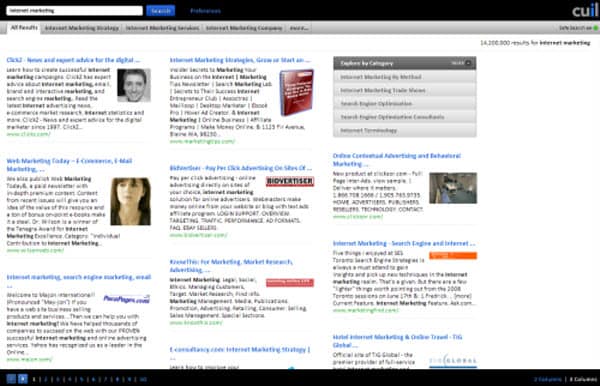Click inside the search query field
Image resolution: width=600 pixels, height=386 pixels.
pyautogui.click(x=75, y=11)
